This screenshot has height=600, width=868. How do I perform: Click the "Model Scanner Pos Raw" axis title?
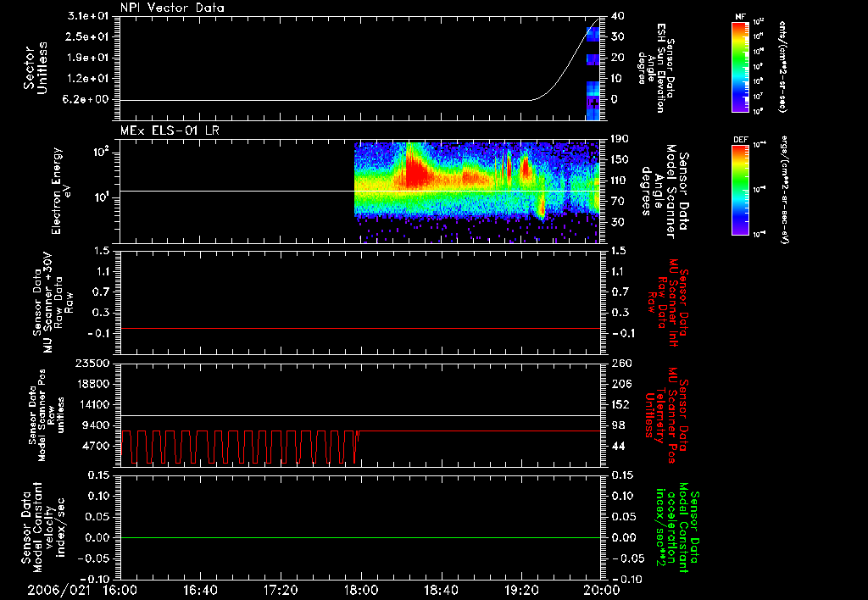tap(46, 415)
